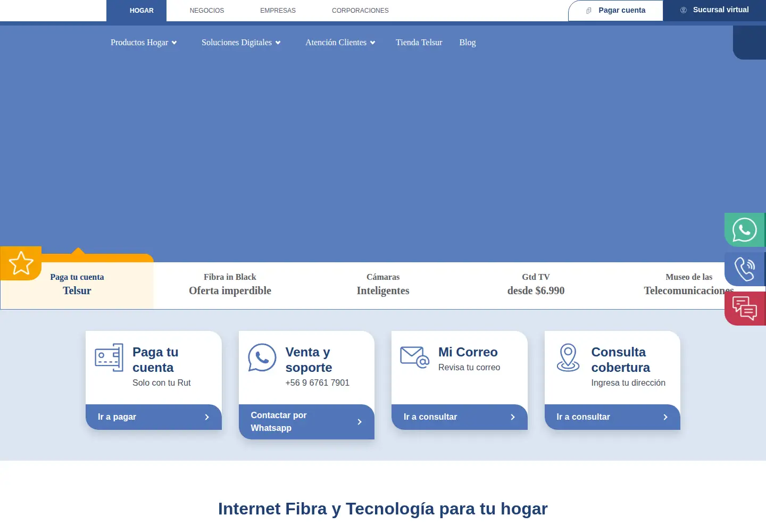Open the WhatsApp floating icon
Viewport: 766px width, 532px height.
tap(745, 230)
